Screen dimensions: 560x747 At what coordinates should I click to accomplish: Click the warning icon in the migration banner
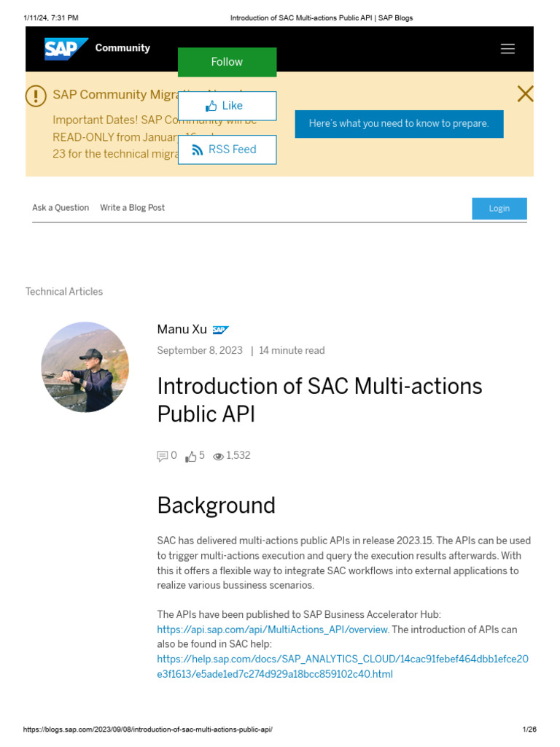tap(36, 96)
